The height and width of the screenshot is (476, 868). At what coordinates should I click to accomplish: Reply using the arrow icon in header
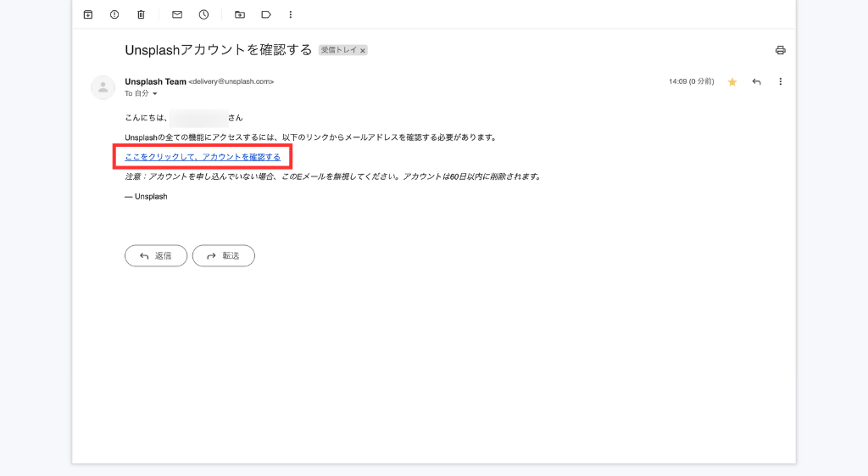[x=757, y=82]
